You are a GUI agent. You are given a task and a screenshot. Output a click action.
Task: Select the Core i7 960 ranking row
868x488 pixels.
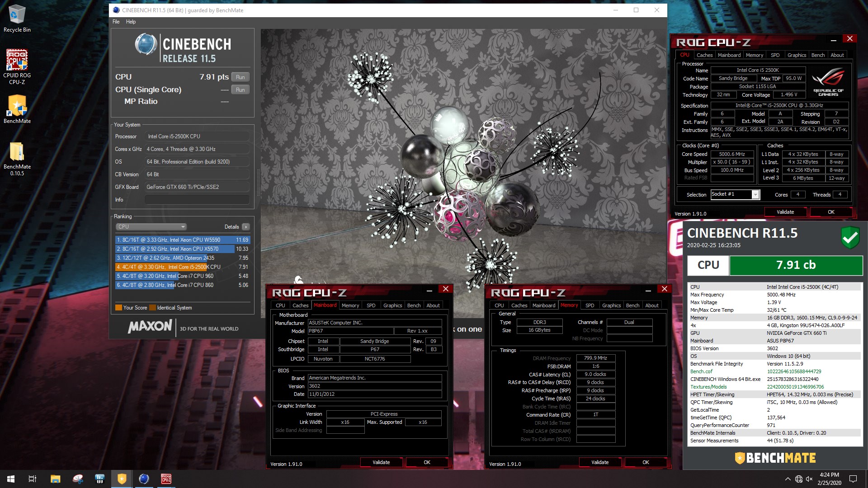tap(183, 276)
